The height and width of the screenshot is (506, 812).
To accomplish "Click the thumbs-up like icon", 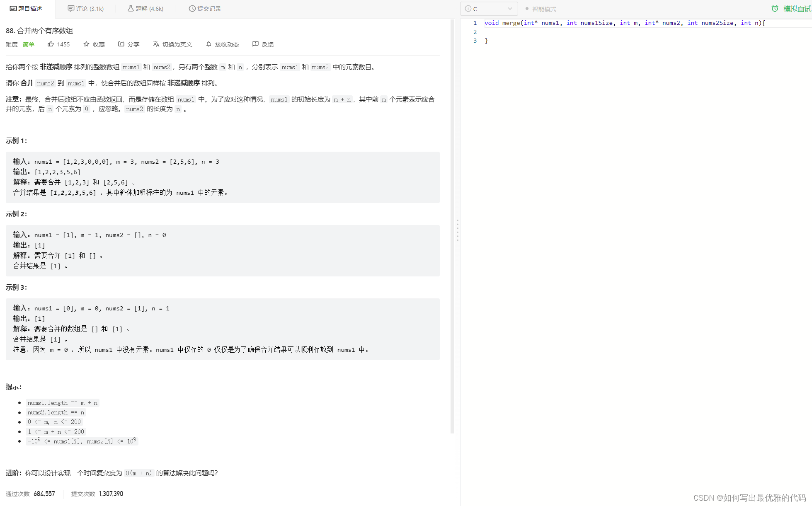I will pyautogui.click(x=51, y=44).
